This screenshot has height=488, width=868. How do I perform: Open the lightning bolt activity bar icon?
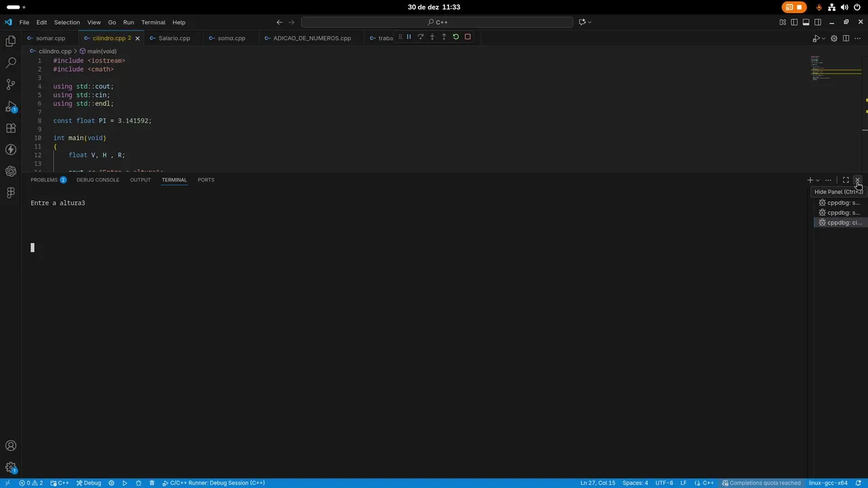point(11,150)
